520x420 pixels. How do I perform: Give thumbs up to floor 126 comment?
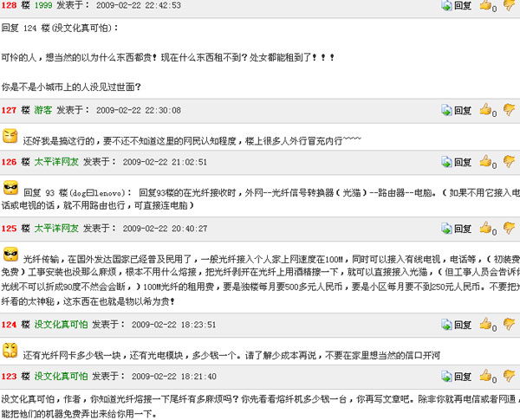point(485,161)
